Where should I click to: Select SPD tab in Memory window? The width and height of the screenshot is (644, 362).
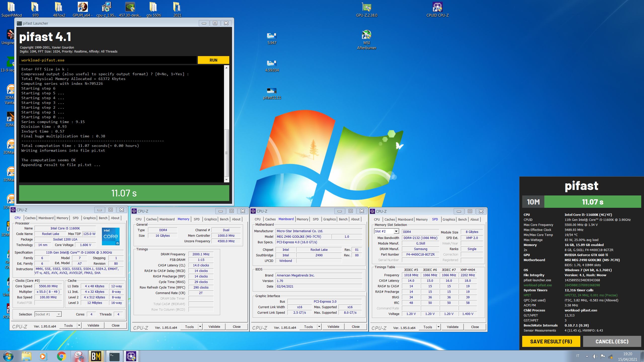coord(197,219)
